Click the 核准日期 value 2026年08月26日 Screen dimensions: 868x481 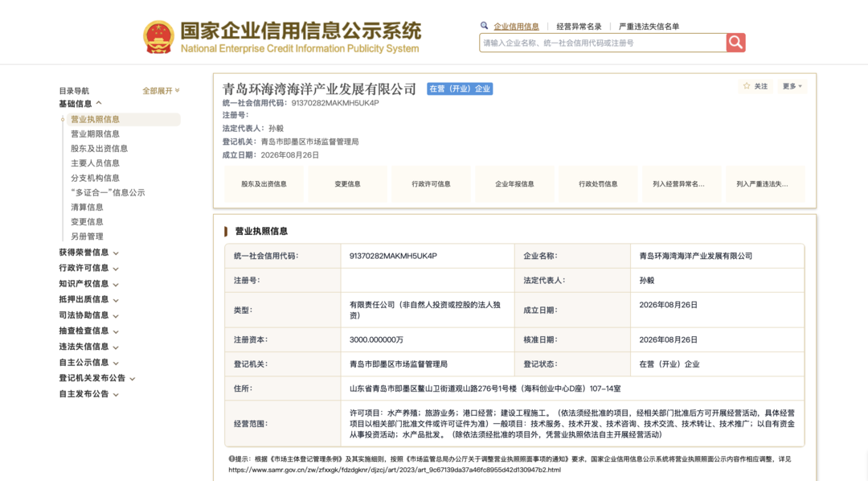pos(668,339)
